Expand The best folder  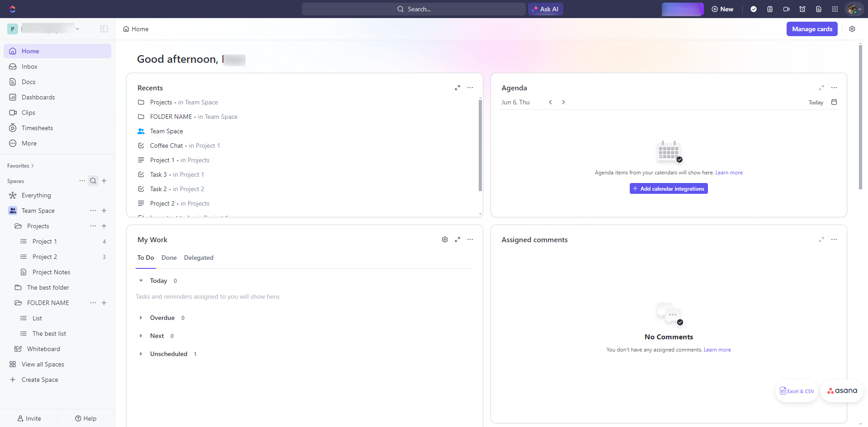click(18, 287)
